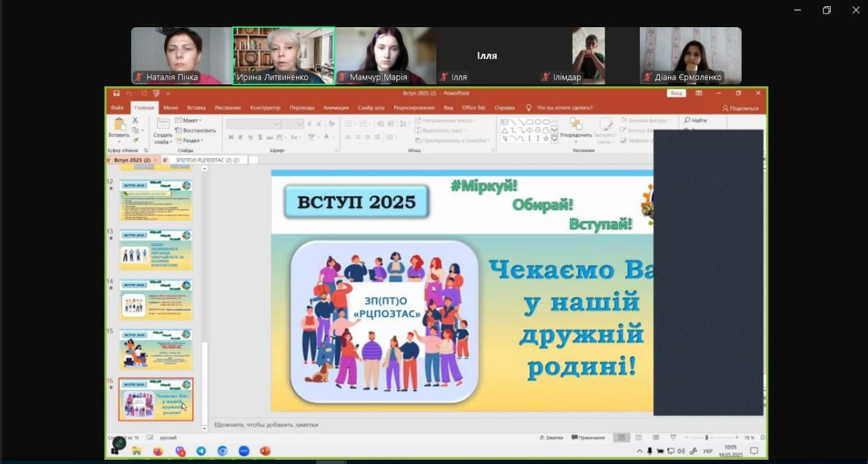Click the Zoom icon in shared taskbar
868x464 pixels.
[x=244, y=450]
